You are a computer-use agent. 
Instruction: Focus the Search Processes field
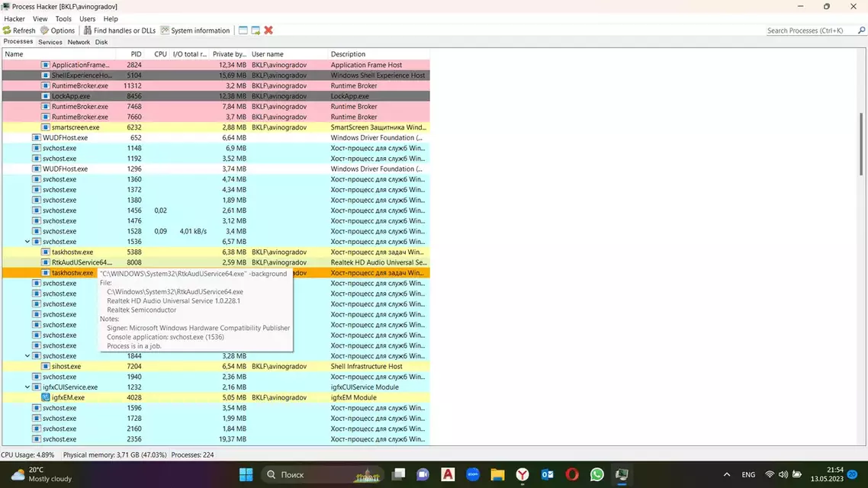(811, 30)
